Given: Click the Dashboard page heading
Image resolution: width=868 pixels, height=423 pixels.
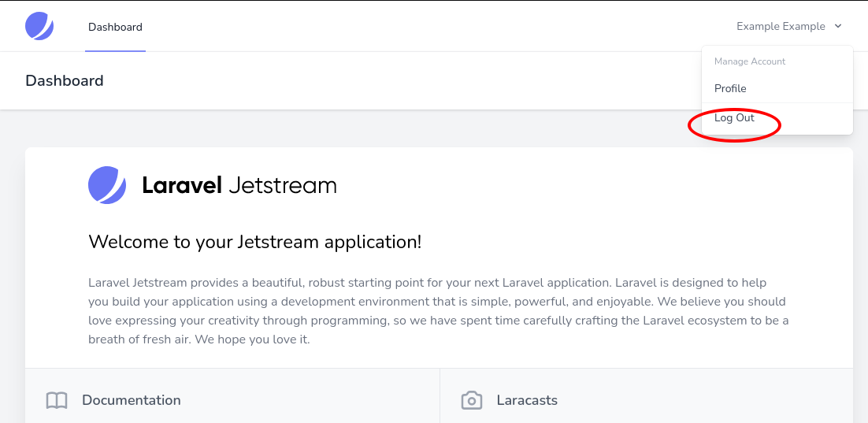Looking at the screenshot, I should pyautogui.click(x=65, y=81).
